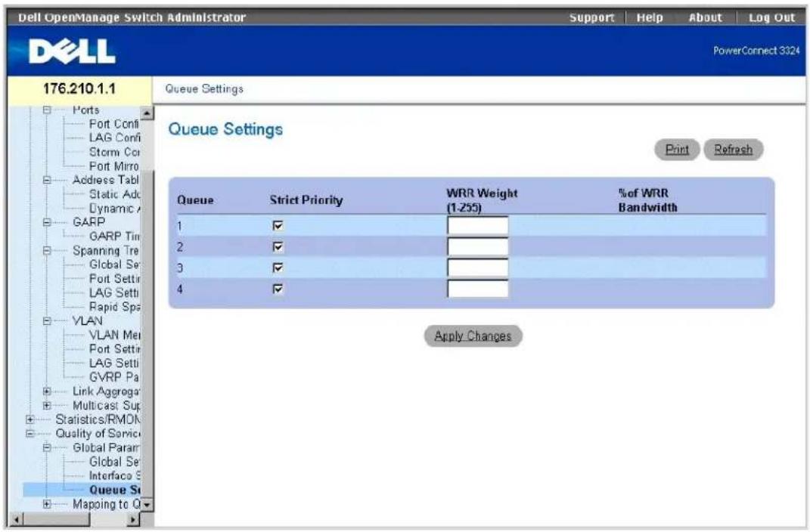
Task: Open the Help link
Action: coord(650,17)
